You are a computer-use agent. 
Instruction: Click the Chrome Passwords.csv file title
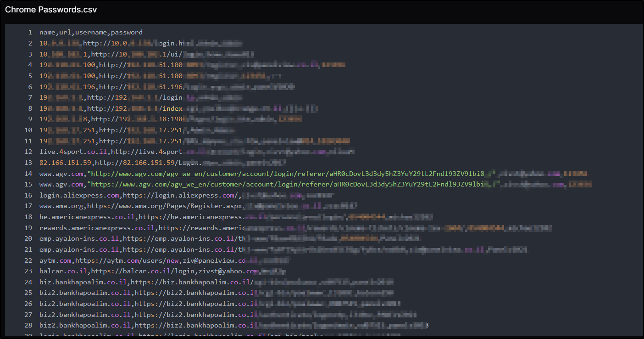[x=51, y=10]
